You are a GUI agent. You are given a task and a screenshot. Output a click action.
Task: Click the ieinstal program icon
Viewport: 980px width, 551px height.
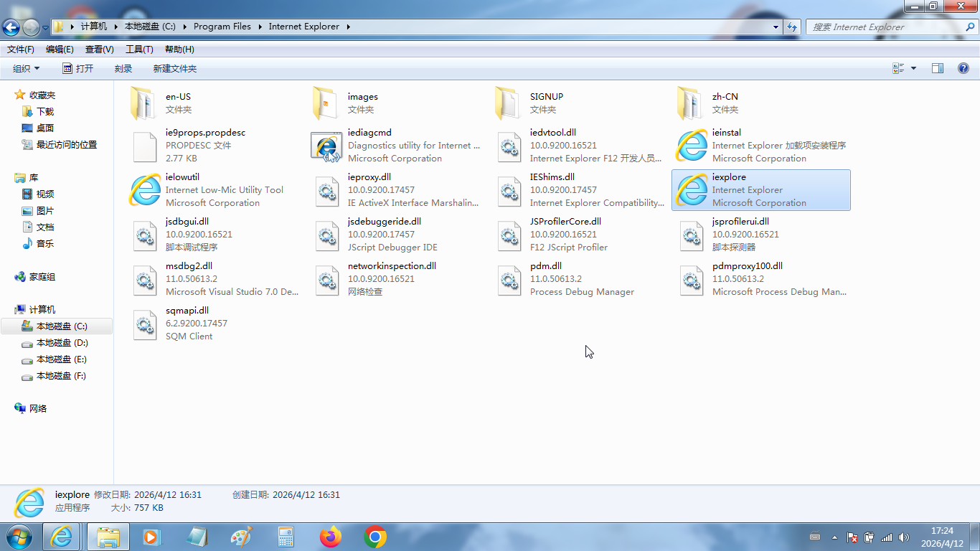[x=692, y=146]
